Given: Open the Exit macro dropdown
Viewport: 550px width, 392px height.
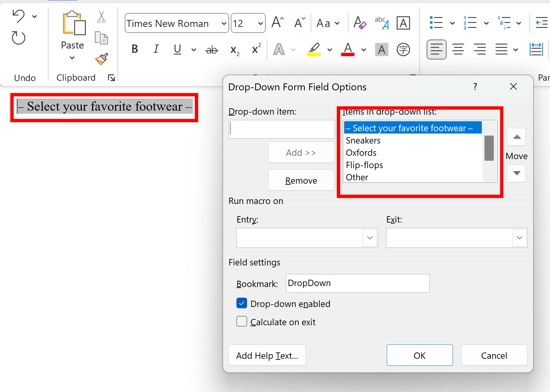Looking at the screenshot, I should click(519, 238).
